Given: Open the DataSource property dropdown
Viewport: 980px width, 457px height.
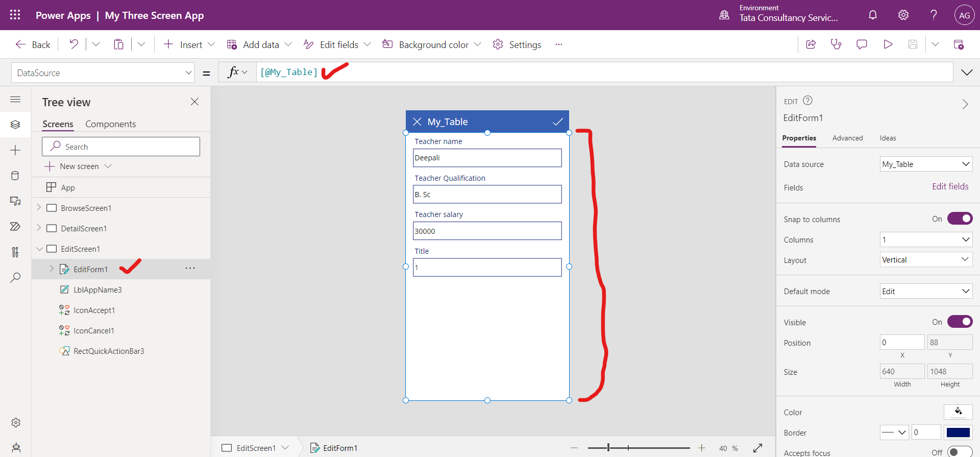Looking at the screenshot, I should (x=103, y=73).
